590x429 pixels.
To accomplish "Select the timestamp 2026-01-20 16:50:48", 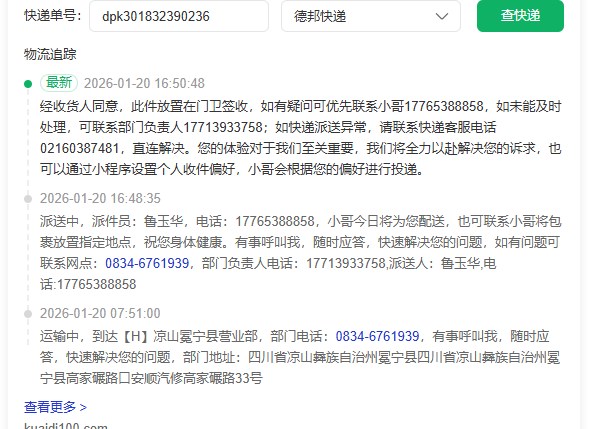I will click(144, 83).
